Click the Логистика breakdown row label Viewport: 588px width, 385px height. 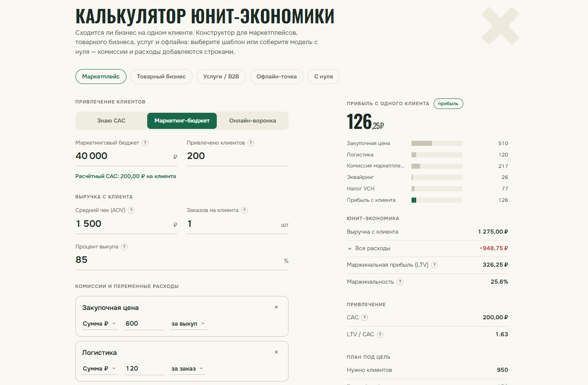tap(360, 155)
